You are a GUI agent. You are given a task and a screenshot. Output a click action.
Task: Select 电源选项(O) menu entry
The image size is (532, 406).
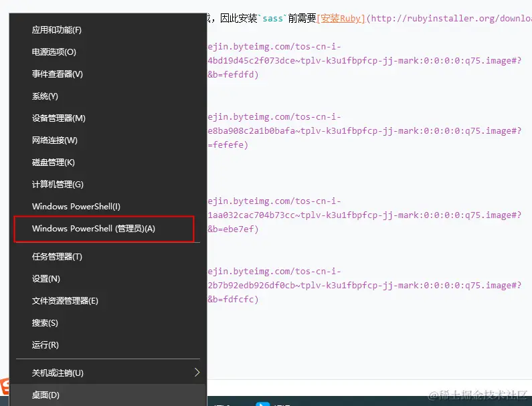pos(108,52)
